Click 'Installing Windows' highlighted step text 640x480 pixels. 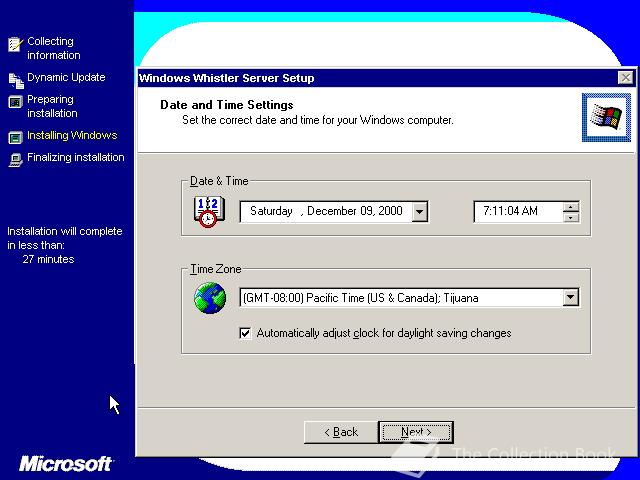tap(72, 135)
